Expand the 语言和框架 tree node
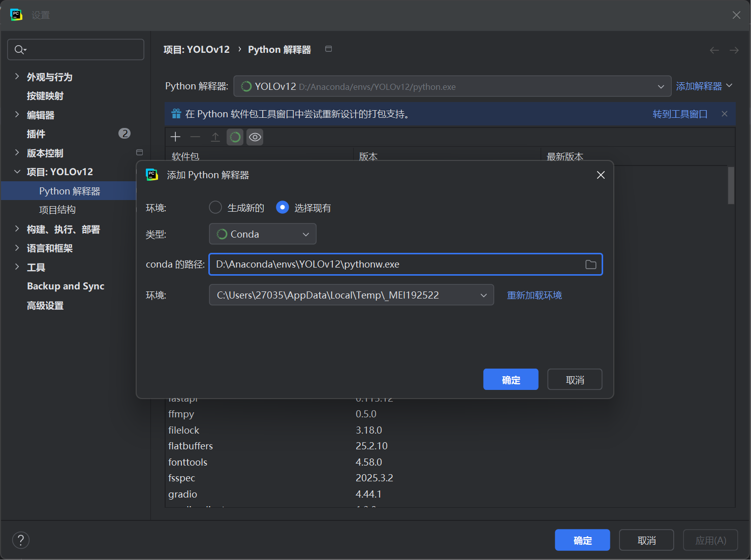Viewport: 751px width, 560px height. pyautogui.click(x=17, y=248)
